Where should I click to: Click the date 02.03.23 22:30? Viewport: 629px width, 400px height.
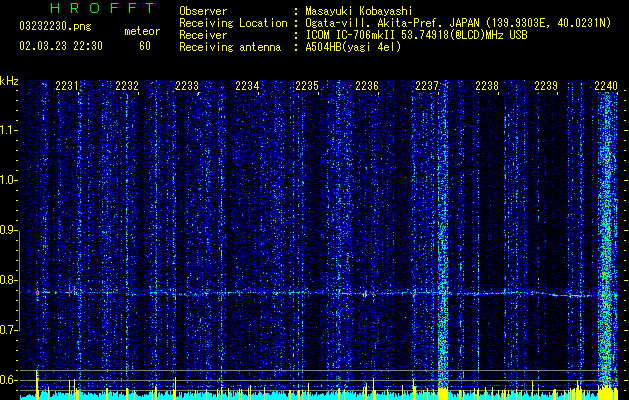pyautogui.click(x=61, y=46)
